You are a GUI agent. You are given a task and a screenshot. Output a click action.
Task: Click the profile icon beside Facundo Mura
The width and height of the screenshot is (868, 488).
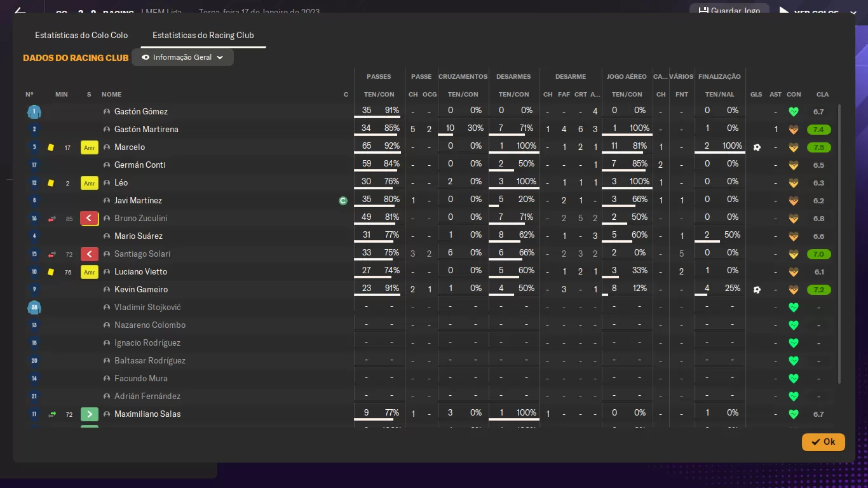point(107,379)
